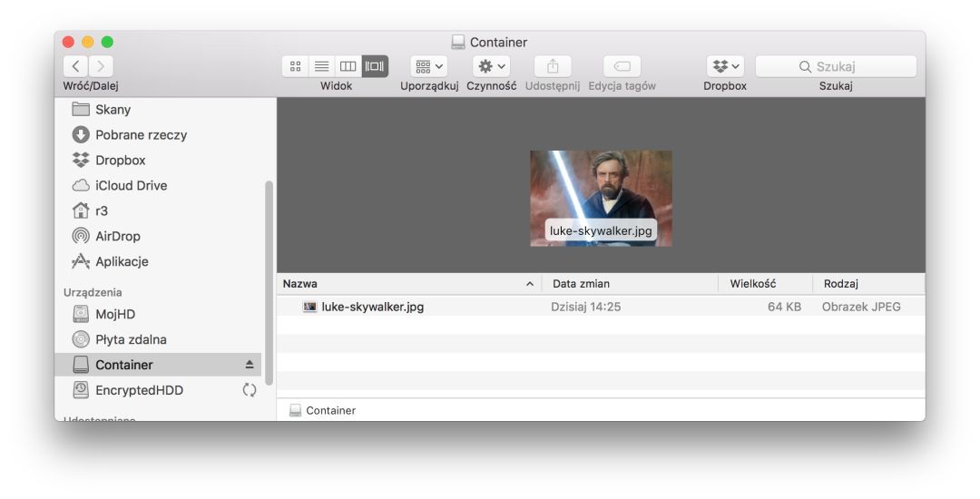Switch to list view mode
Screen dimensions: 980x499
pos(321,66)
